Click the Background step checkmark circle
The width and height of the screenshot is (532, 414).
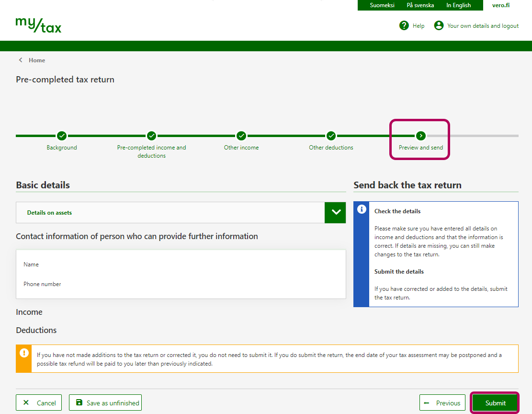coord(62,136)
